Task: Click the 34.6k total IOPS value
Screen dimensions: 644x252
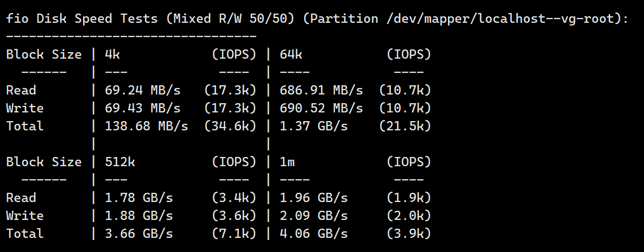Action: click(230, 126)
